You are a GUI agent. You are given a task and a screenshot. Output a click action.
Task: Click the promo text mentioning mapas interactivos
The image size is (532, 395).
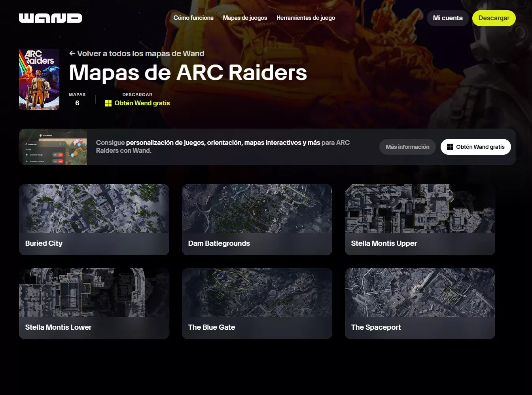[223, 146]
